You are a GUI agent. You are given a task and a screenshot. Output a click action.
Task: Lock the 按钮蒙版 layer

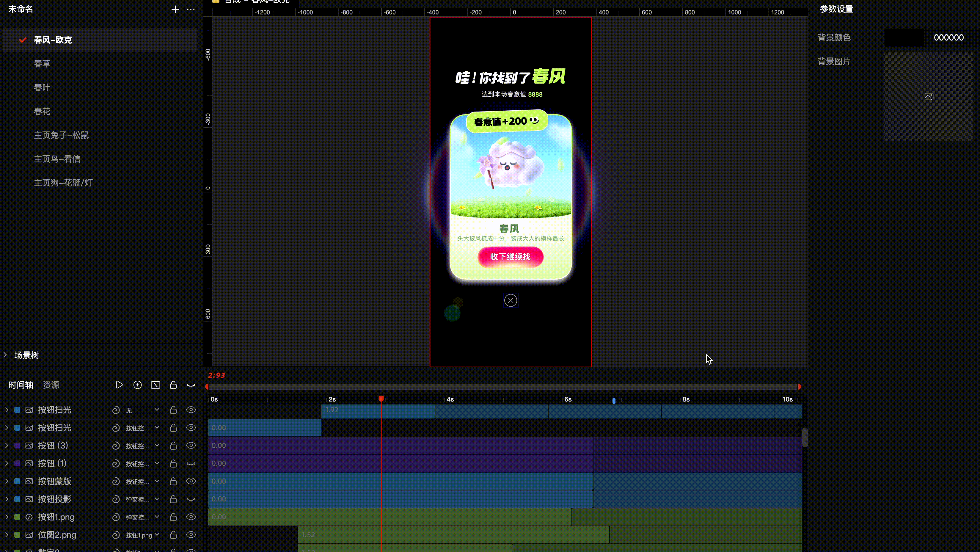click(x=173, y=481)
